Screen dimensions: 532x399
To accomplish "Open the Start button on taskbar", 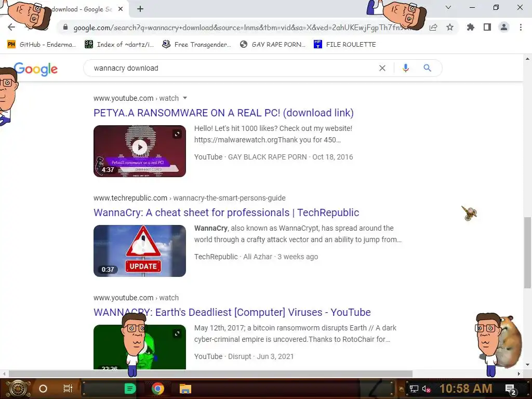I will (x=18, y=389).
